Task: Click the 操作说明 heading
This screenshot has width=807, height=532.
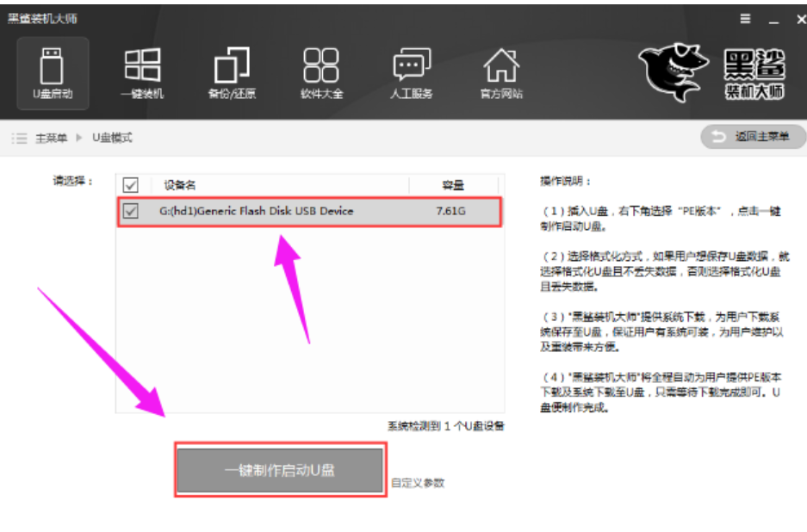Action: (565, 181)
